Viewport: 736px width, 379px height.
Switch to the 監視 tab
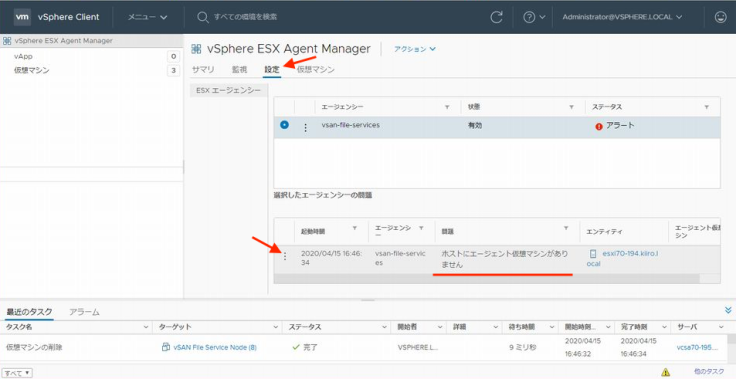[x=239, y=70]
